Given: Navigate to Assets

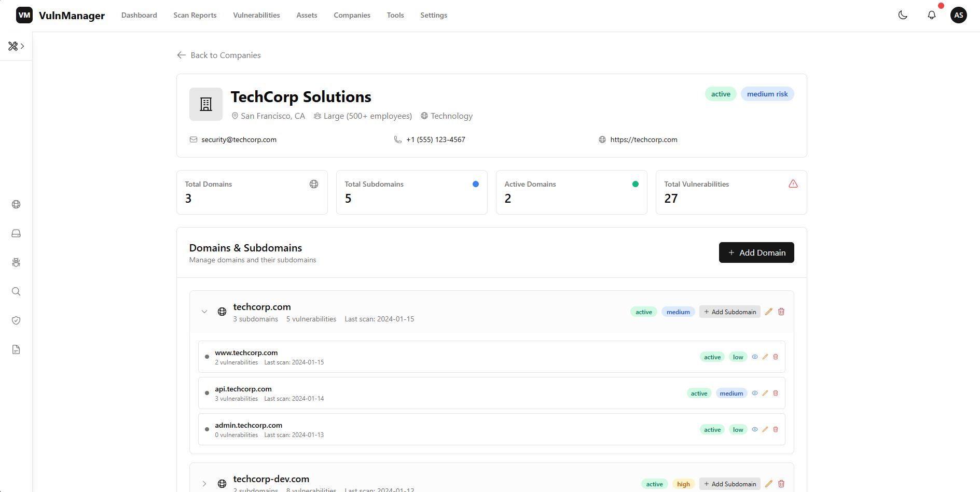Looking at the screenshot, I should coord(307,15).
